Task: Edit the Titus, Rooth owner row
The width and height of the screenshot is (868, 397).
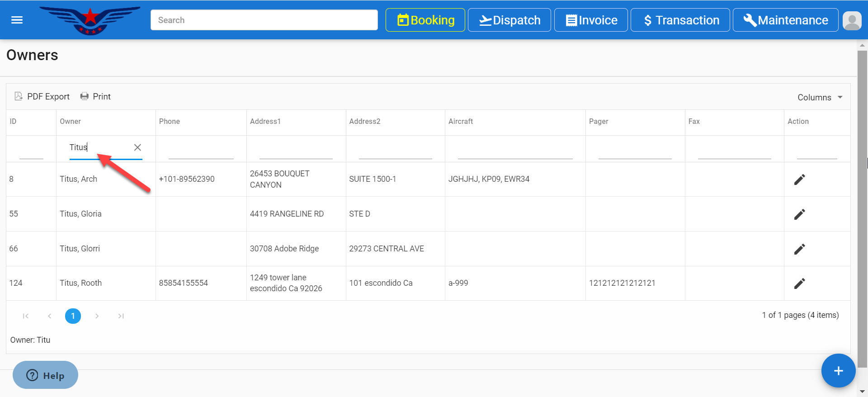Action: click(799, 284)
